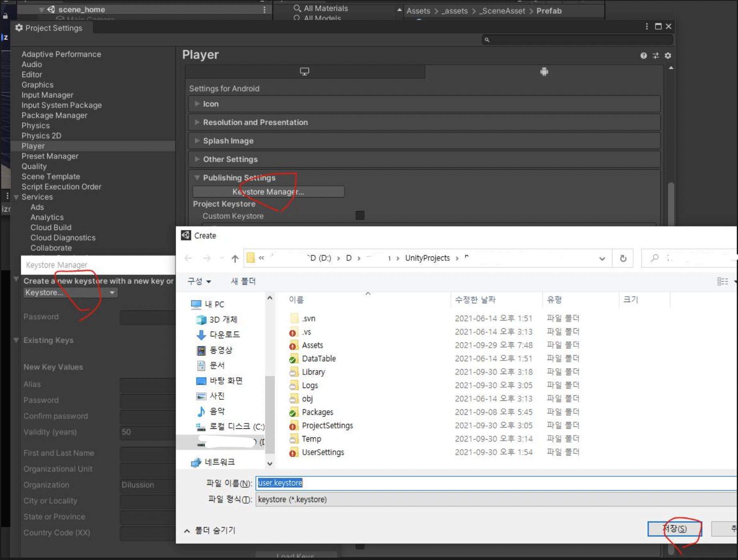
Task: Go up one folder level
Action: tap(235, 258)
